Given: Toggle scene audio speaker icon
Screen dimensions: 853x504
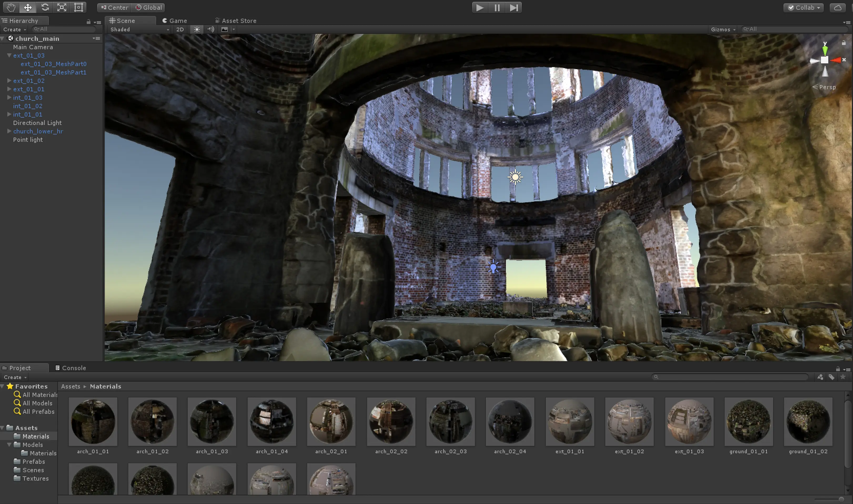Looking at the screenshot, I should coord(210,29).
